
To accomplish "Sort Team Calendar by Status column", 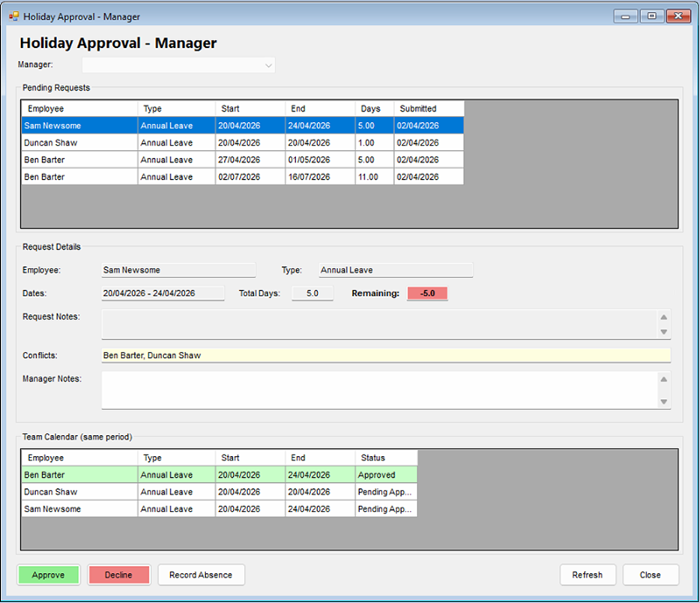I will click(387, 457).
